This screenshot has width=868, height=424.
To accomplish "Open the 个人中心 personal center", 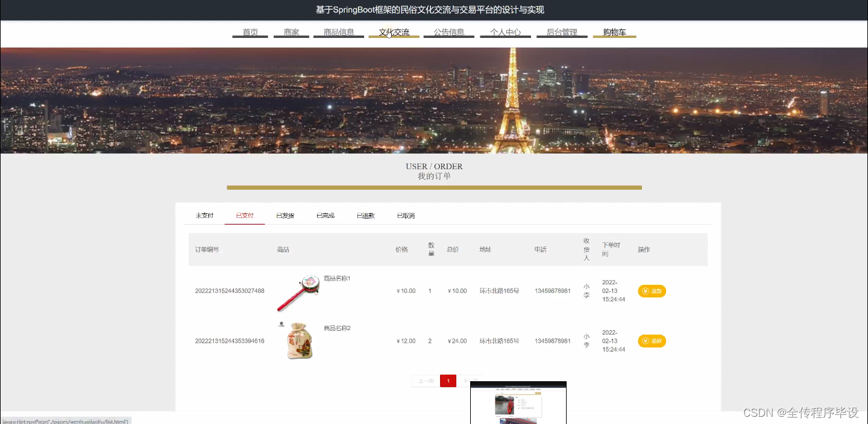I will point(505,33).
